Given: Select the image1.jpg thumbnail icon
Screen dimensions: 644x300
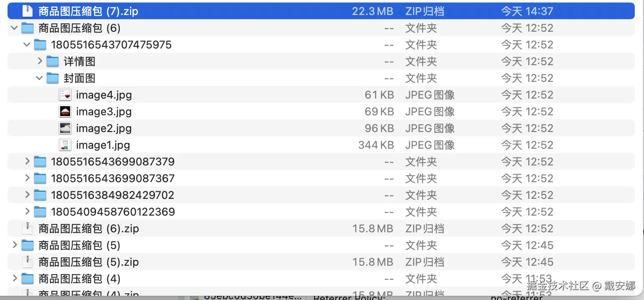Looking at the screenshot, I should tap(65, 145).
